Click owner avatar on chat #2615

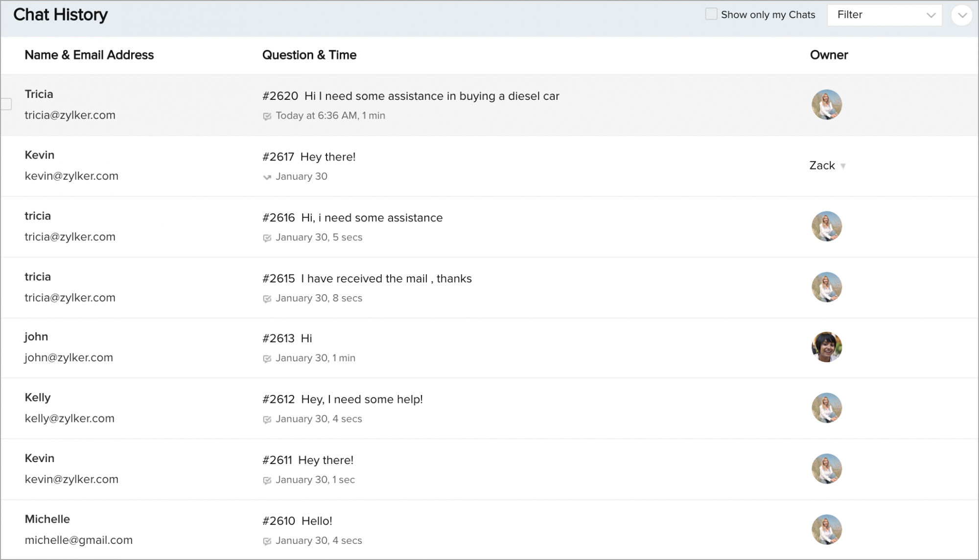click(x=826, y=287)
